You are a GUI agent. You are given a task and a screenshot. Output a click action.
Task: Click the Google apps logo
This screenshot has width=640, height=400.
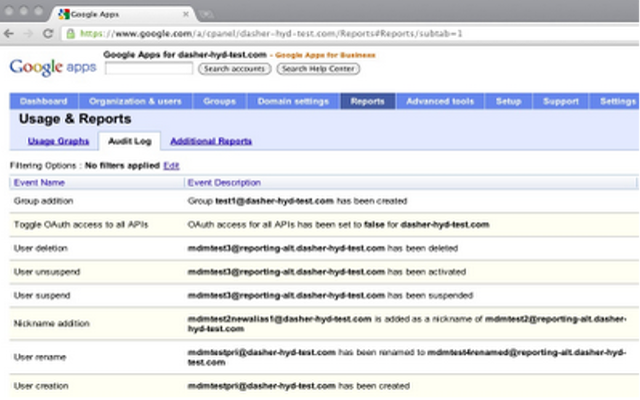pos(53,67)
